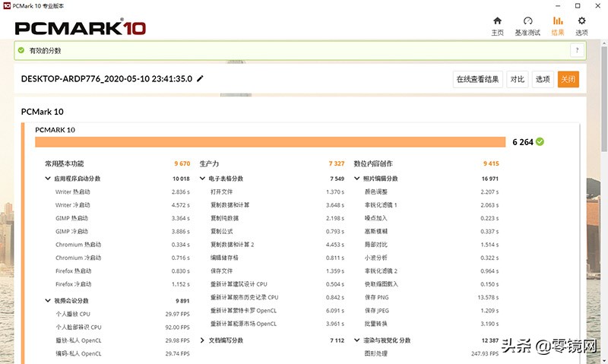Image resolution: width=608 pixels, height=364 pixels.
Task: Click the 颜色调整 row
Action: pos(432,192)
